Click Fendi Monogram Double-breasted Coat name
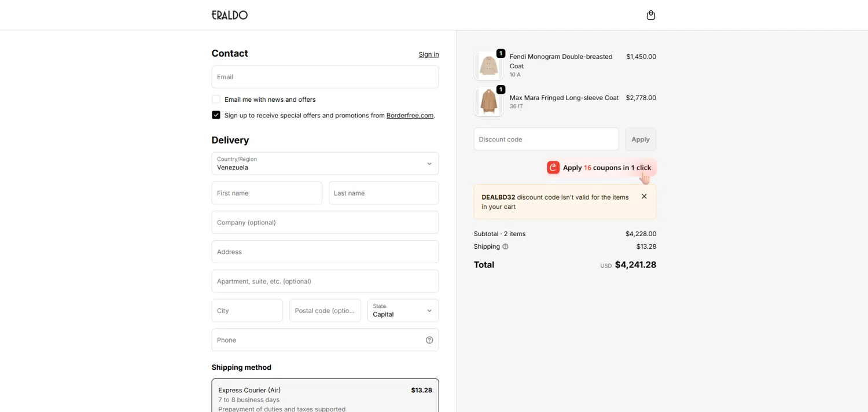Viewport: 868px width, 412px height. 561,61
